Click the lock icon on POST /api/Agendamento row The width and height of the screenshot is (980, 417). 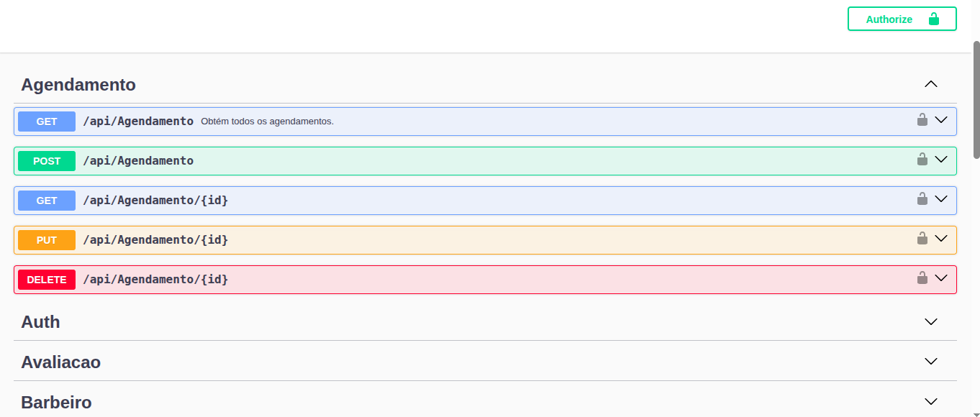(x=922, y=160)
